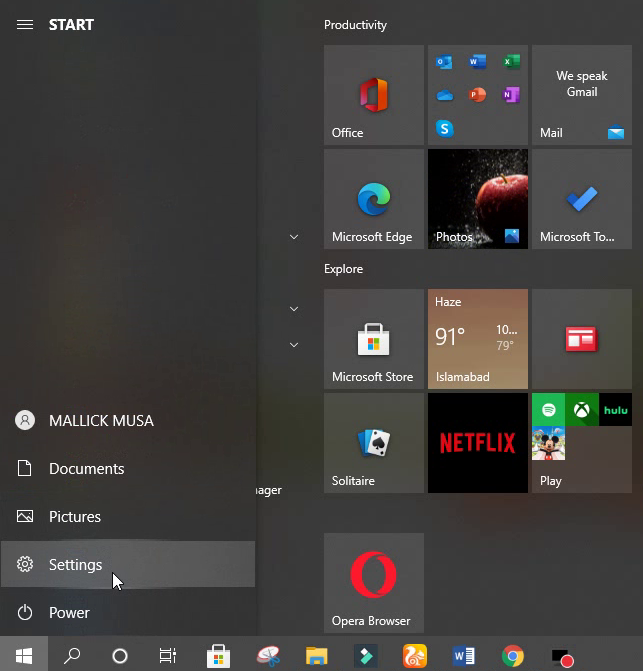Open Word from the taskbar
This screenshot has width=643, height=671.
[464, 656]
